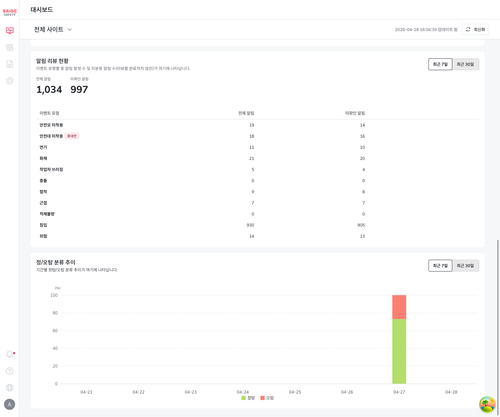Open the four-square grid icon in sidebar
The image size is (500, 417).
10,47
